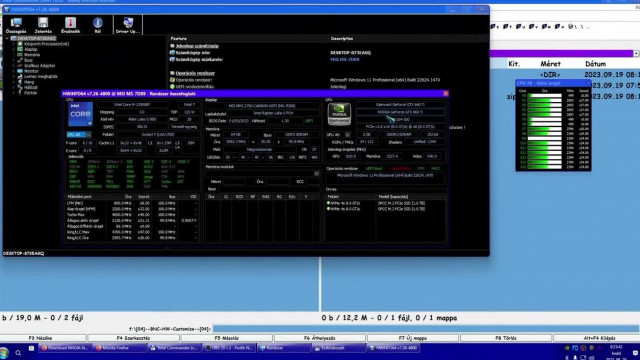Click the blue info toolbar icon
640x360 pixels.
98,25
